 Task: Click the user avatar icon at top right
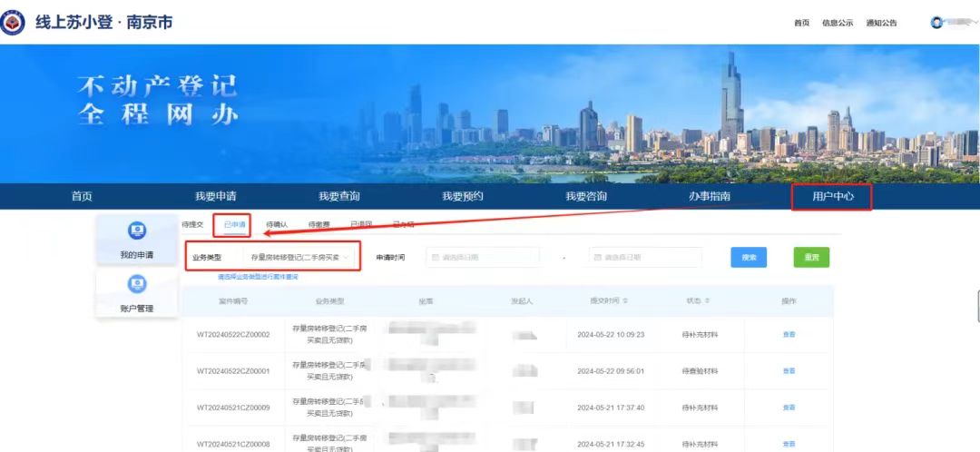pyautogui.click(x=936, y=23)
